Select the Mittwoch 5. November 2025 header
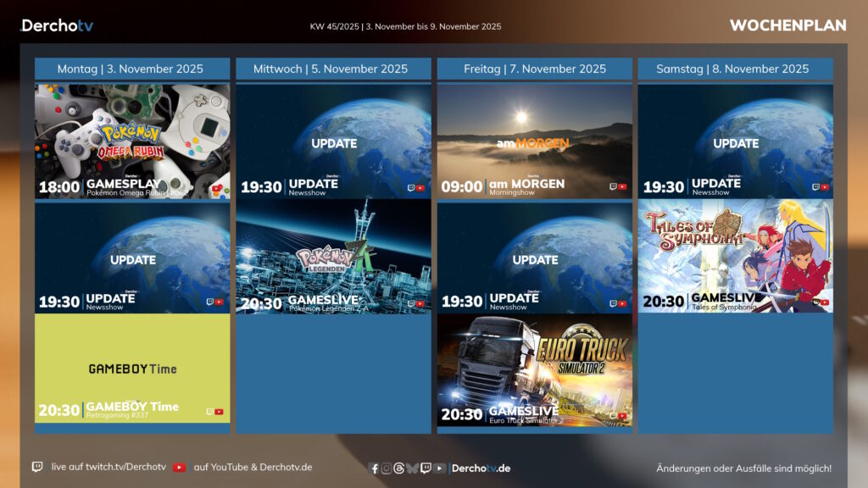The height and width of the screenshot is (488, 868). pos(333,69)
